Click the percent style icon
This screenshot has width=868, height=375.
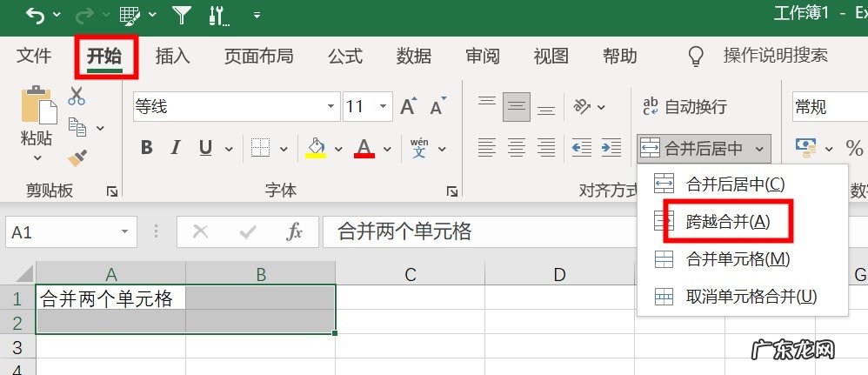coord(853,148)
